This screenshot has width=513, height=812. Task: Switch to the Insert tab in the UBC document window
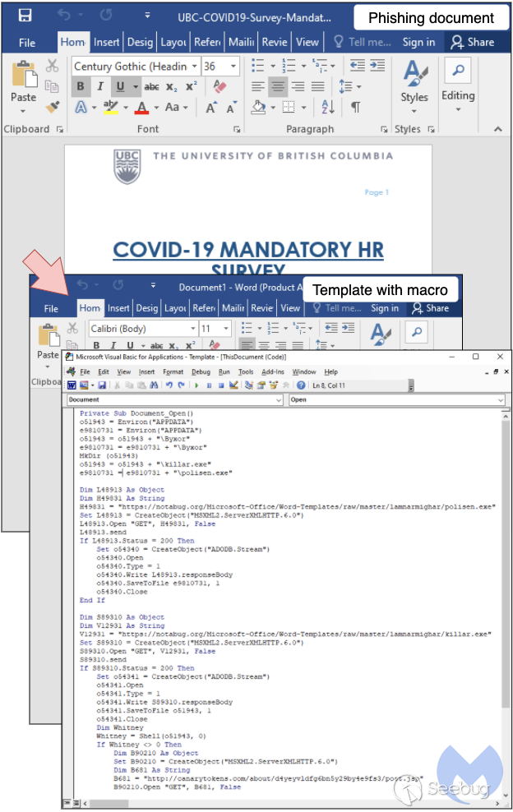click(106, 42)
